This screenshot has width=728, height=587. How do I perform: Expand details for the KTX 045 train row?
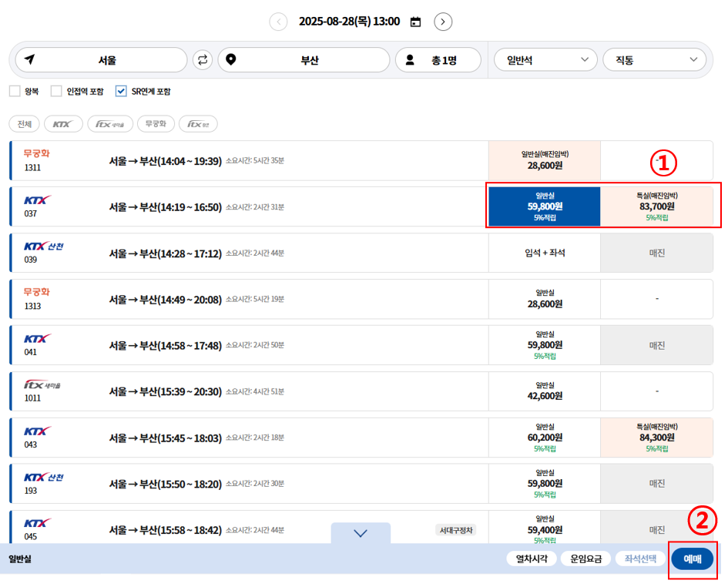coord(361,532)
